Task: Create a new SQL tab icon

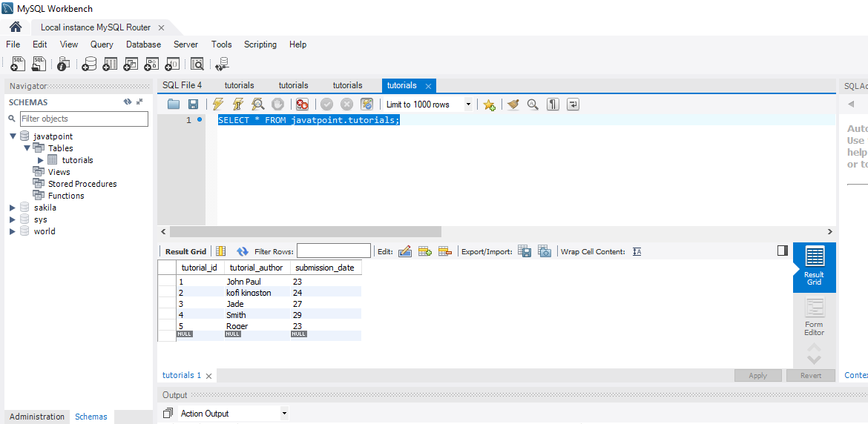Action: point(19,64)
